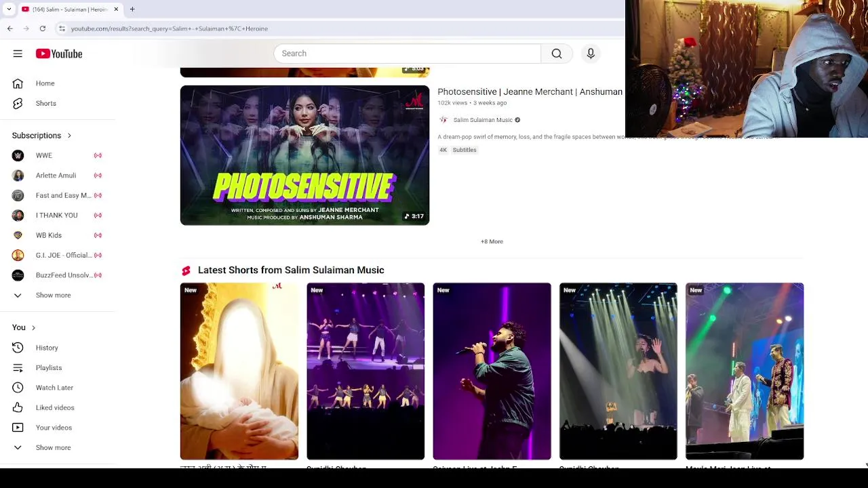Open the Salim Sulaiman Music channel link
The image size is (868, 488).
tap(483, 120)
